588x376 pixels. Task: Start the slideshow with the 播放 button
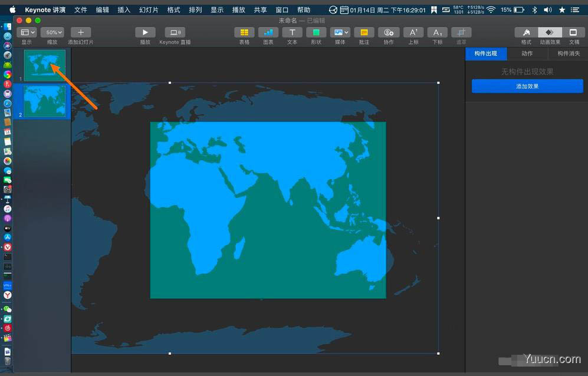pos(145,32)
